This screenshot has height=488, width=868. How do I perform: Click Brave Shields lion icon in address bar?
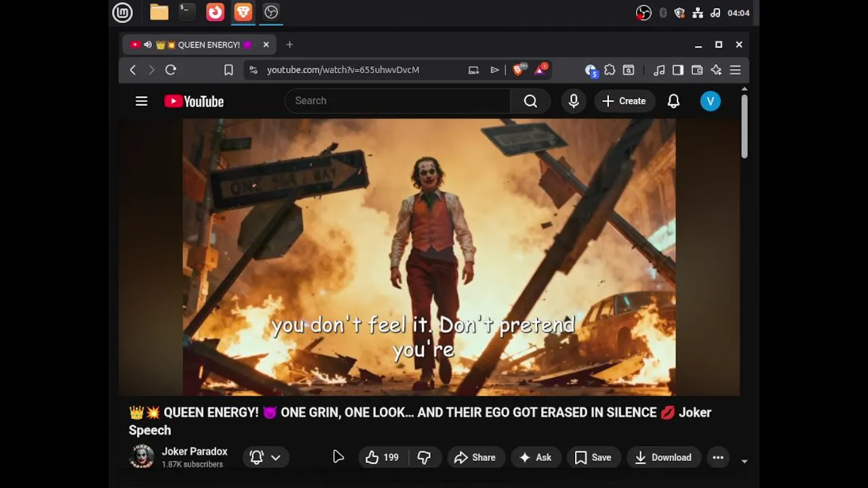pos(519,69)
